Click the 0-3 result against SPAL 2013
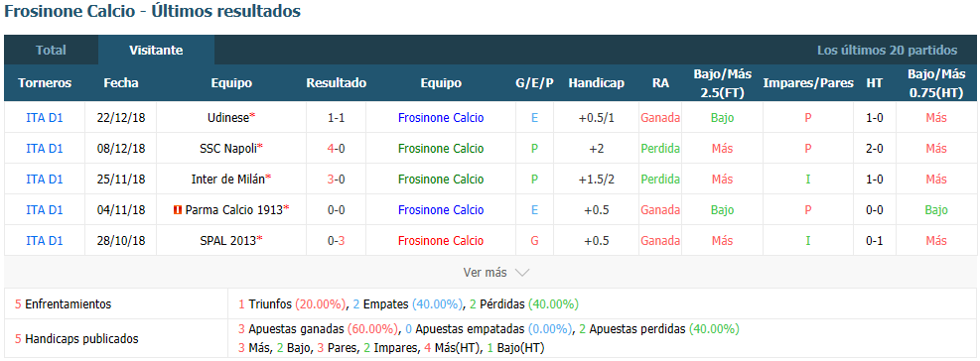 pyautogui.click(x=337, y=240)
